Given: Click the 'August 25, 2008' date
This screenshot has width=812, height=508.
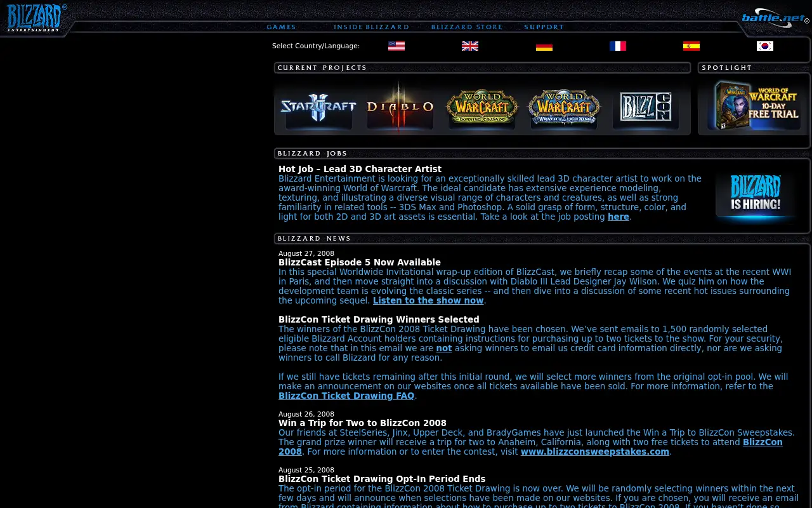Looking at the screenshot, I should [306, 470].
